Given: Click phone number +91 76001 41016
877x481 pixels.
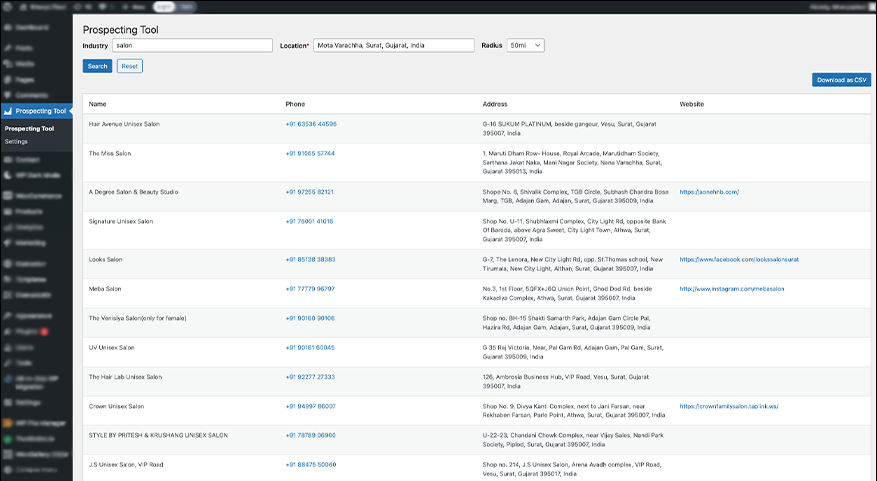Looking at the screenshot, I should coord(309,221).
